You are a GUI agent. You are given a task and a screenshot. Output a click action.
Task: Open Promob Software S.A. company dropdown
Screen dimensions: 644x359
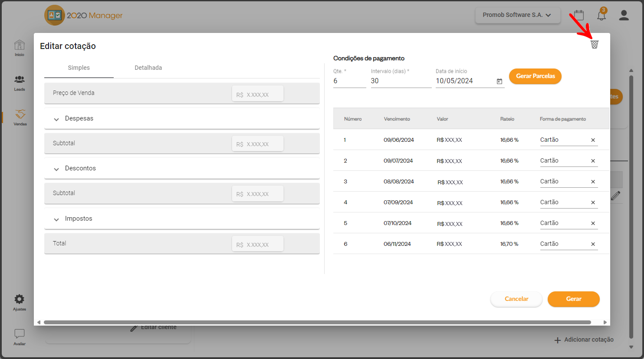(x=518, y=15)
